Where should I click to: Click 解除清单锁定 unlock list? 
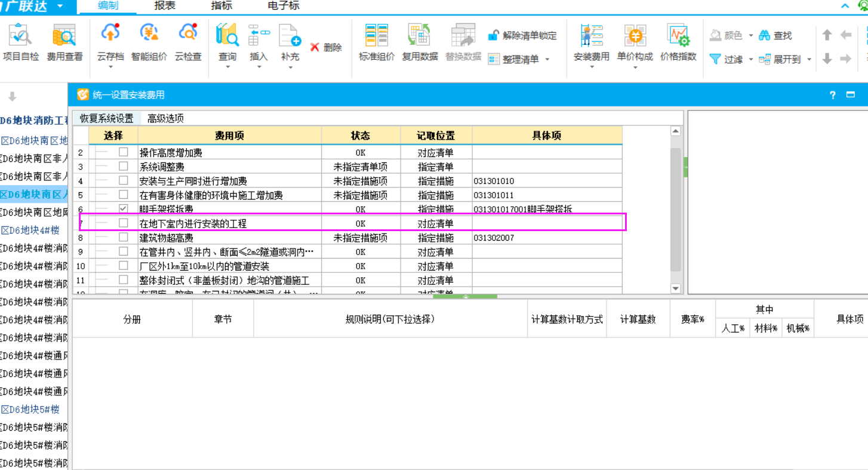click(522, 35)
